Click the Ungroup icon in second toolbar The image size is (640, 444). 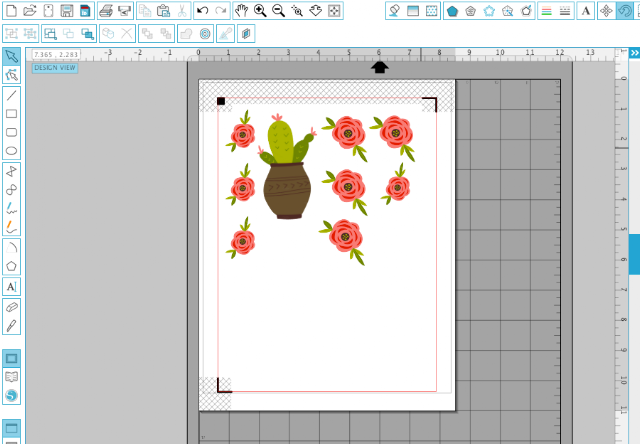(30, 33)
